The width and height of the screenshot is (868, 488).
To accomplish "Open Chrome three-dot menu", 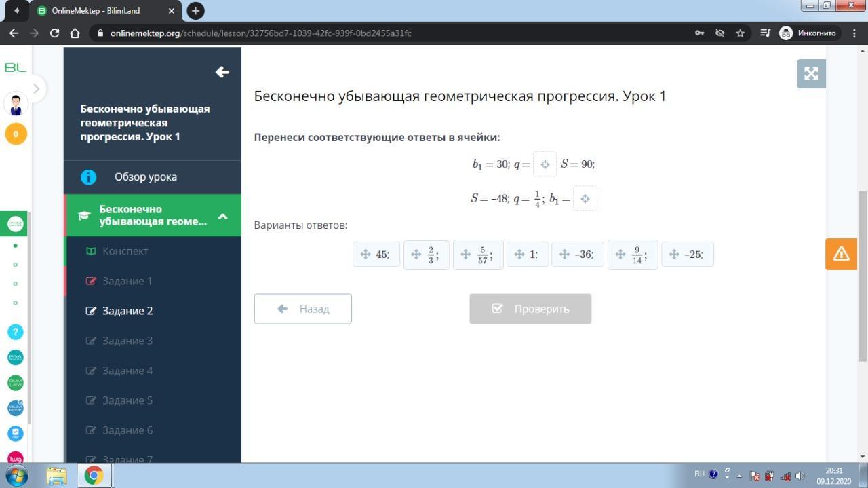I will [854, 33].
